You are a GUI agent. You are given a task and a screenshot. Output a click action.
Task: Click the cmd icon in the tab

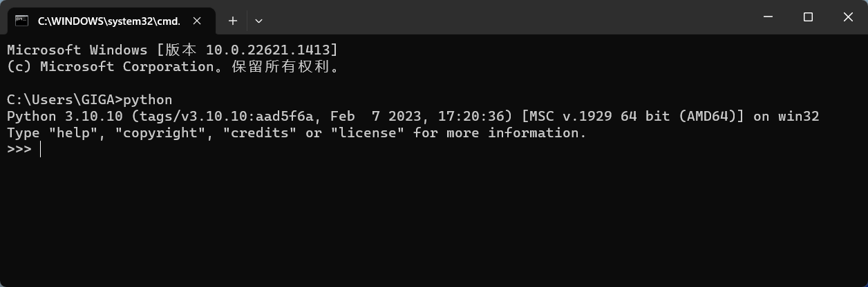coord(22,21)
